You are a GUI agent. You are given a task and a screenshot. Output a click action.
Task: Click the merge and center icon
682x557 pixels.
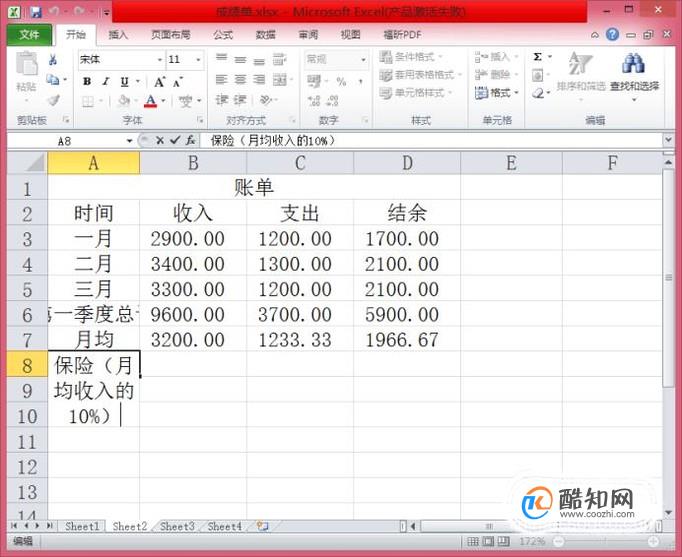pos(280,80)
